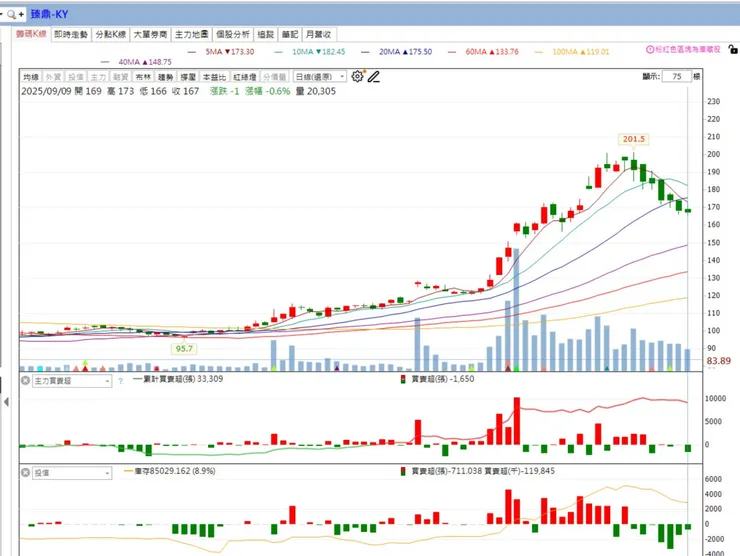Click the 100MA legend line swatch

click(538, 52)
